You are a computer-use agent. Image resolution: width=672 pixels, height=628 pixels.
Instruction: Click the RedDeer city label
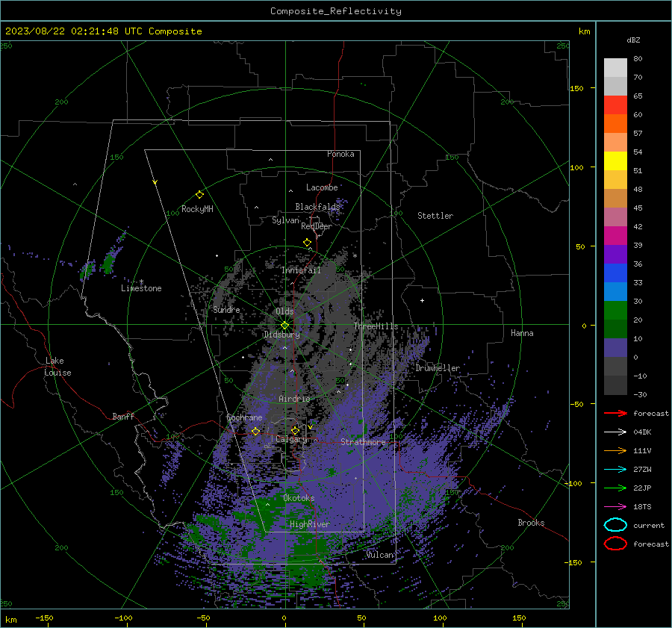317,226
